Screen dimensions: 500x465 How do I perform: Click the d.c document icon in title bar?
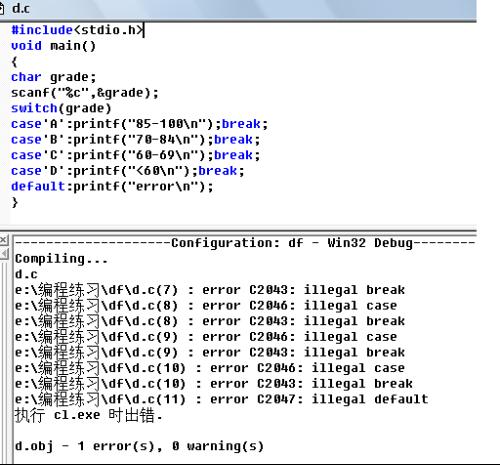2,8
